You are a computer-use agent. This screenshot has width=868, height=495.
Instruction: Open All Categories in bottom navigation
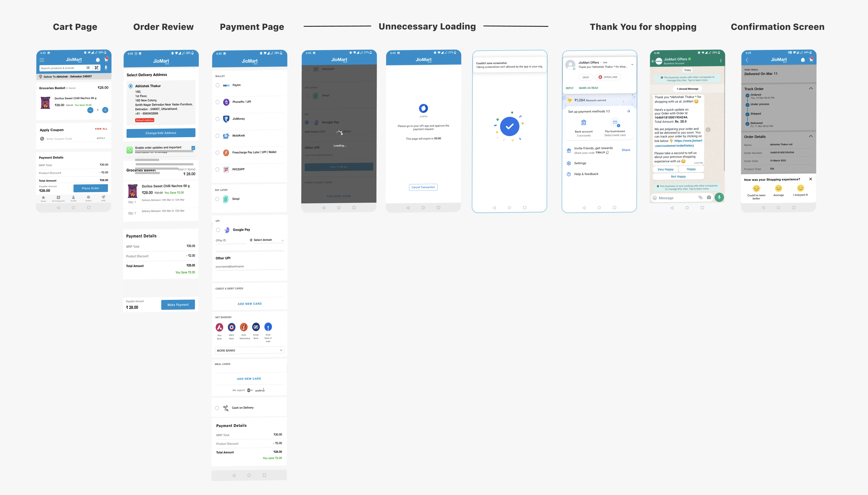click(58, 198)
